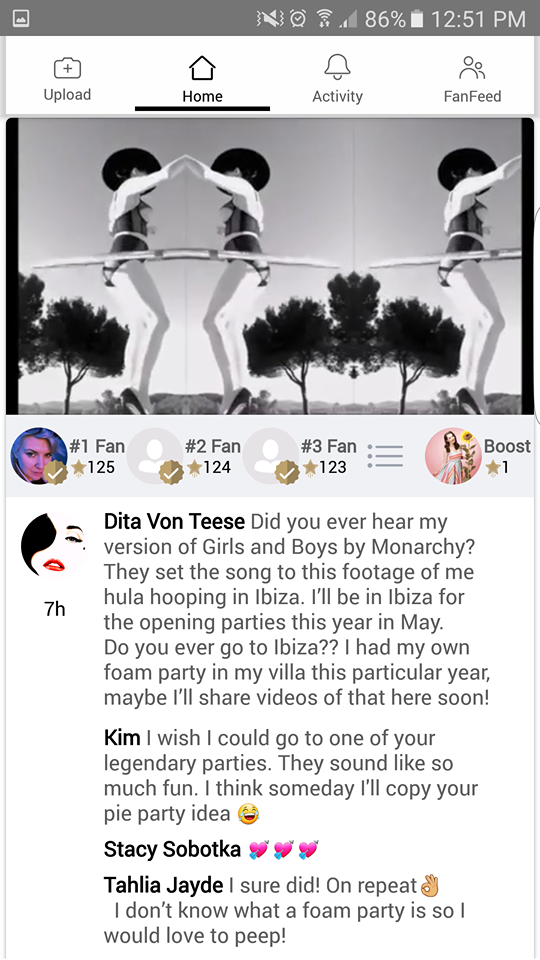Open the Activity bell icon

pos(337,67)
